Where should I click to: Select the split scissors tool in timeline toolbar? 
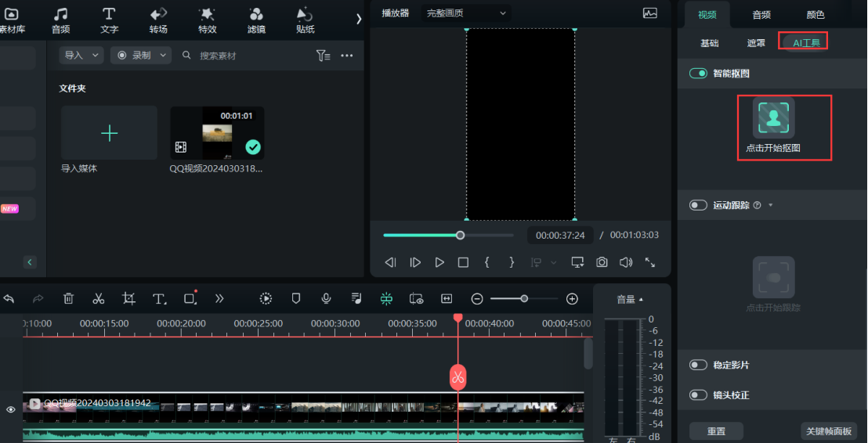[x=99, y=298]
